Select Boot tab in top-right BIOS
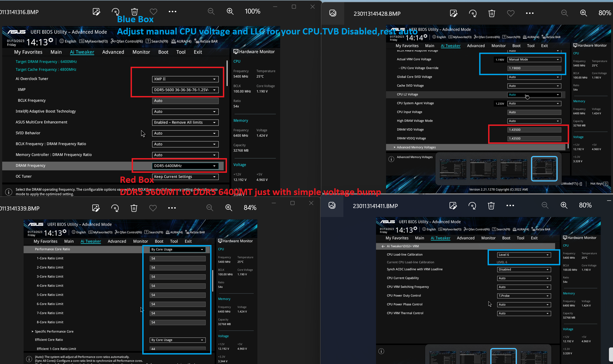The image size is (613, 364). (x=516, y=46)
